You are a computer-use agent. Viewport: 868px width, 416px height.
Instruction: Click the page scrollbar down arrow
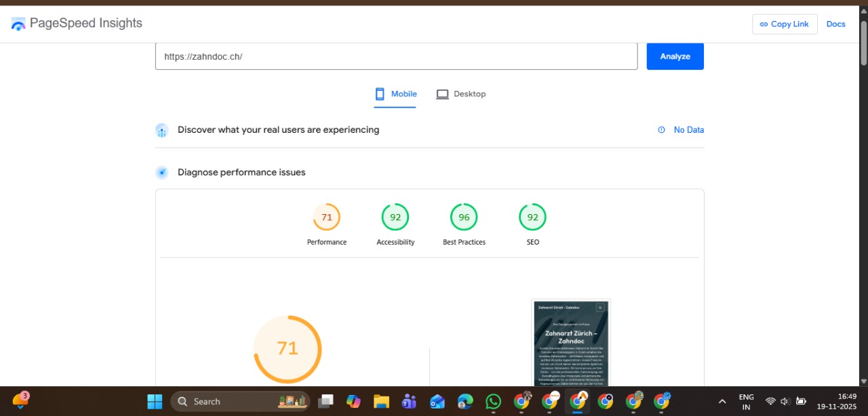pyautogui.click(x=863, y=381)
